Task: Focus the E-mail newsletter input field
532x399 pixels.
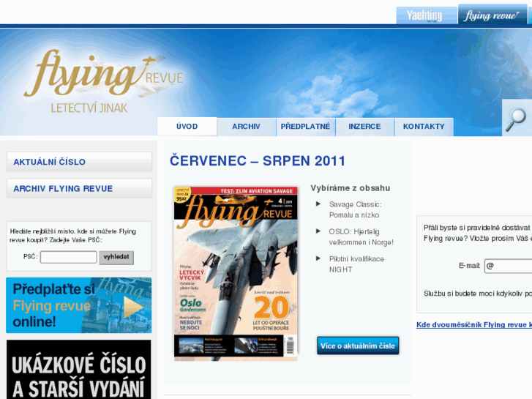Action: [508, 266]
